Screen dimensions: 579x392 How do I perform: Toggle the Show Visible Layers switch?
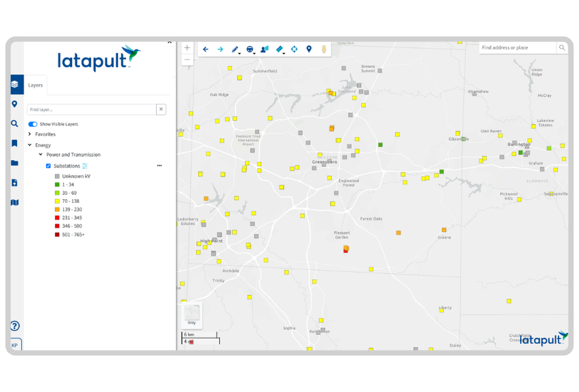(33, 124)
